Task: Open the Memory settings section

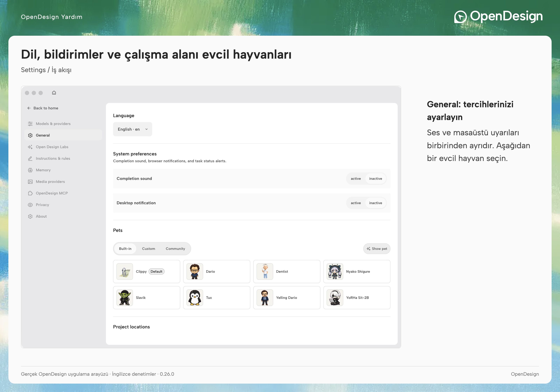Action: tap(63, 170)
